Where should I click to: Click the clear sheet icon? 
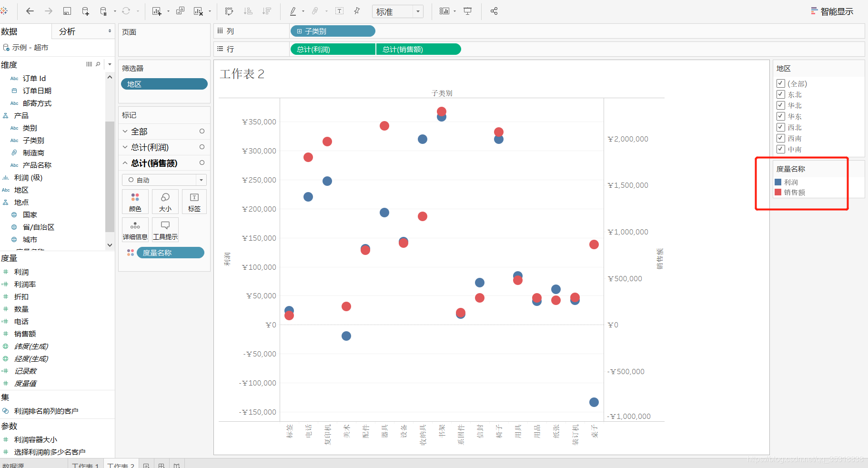pyautogui.click(x=199, y=11)
